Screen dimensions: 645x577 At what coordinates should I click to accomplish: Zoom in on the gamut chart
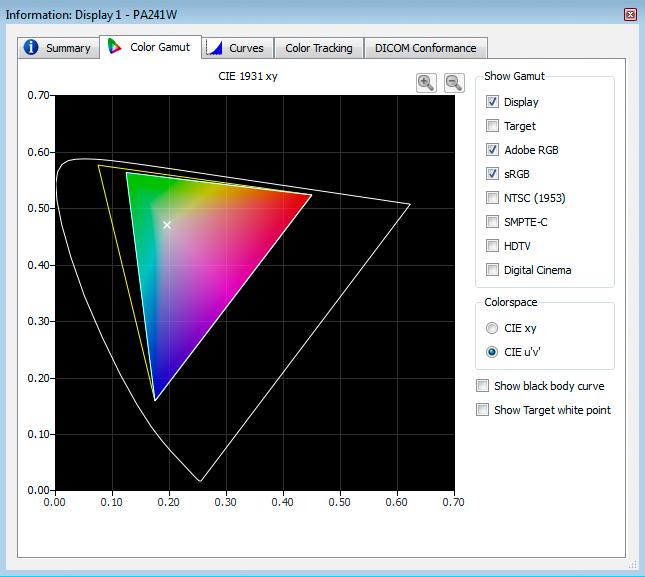point(426,83)
